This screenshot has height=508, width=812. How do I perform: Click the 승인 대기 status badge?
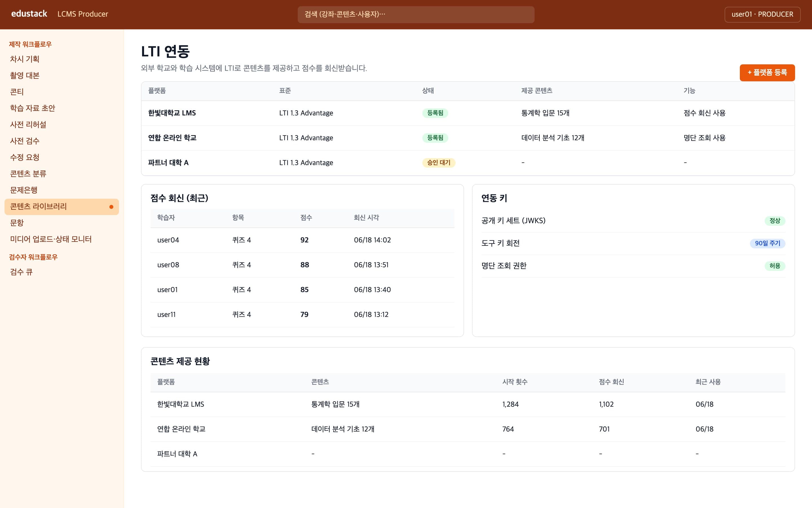[438, 163]
